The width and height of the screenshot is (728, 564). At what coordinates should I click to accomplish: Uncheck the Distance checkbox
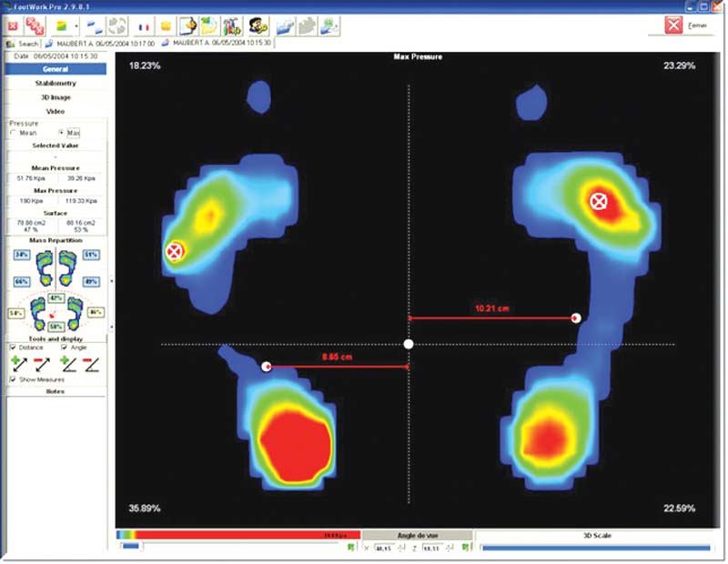12,347
